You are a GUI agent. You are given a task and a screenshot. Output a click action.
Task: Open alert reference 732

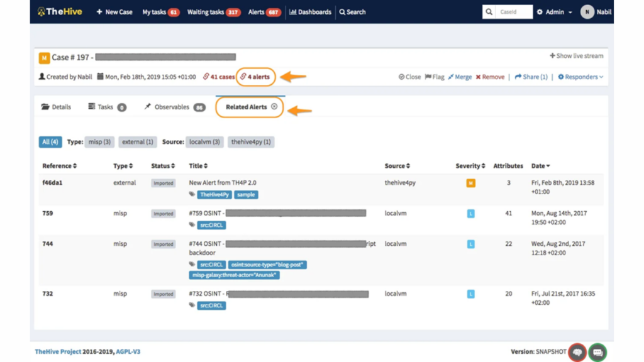click(48, 293)
